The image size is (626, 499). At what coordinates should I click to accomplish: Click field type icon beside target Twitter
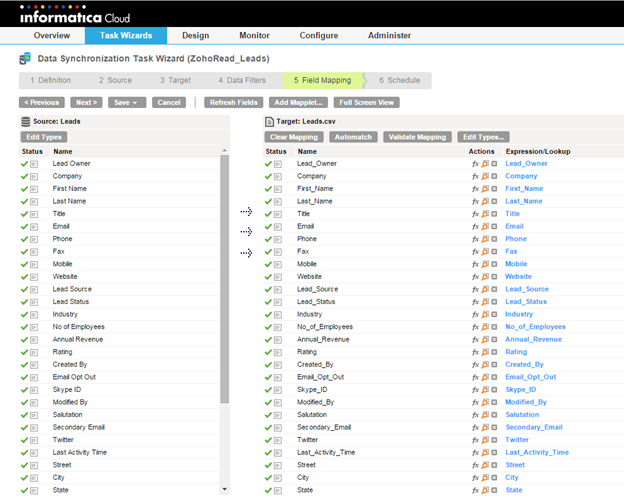click(278, 440)
